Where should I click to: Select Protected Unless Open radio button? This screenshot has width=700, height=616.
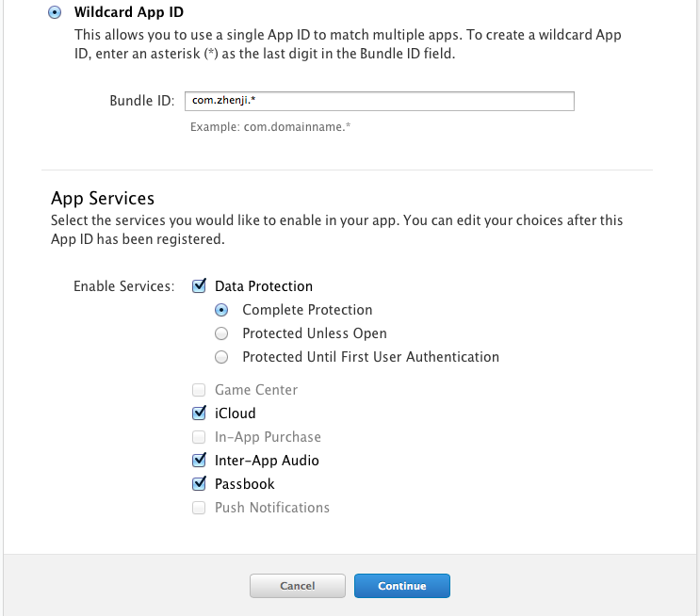coord(221,333)
